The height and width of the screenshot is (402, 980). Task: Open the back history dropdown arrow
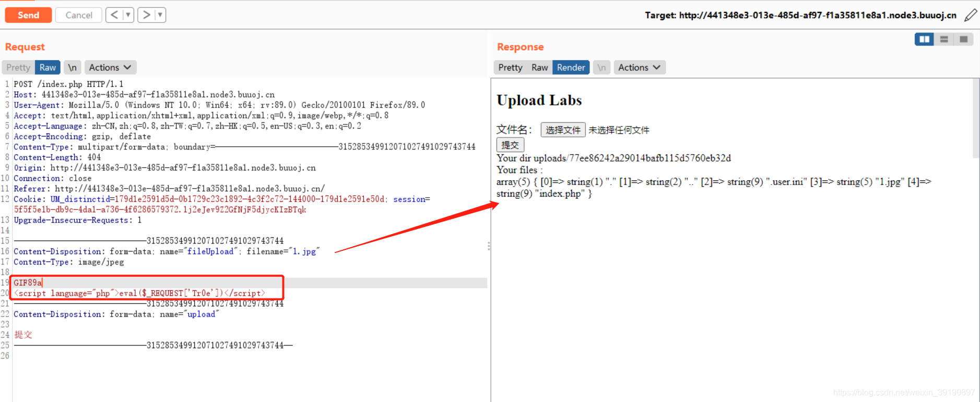[x=128, y=15]
